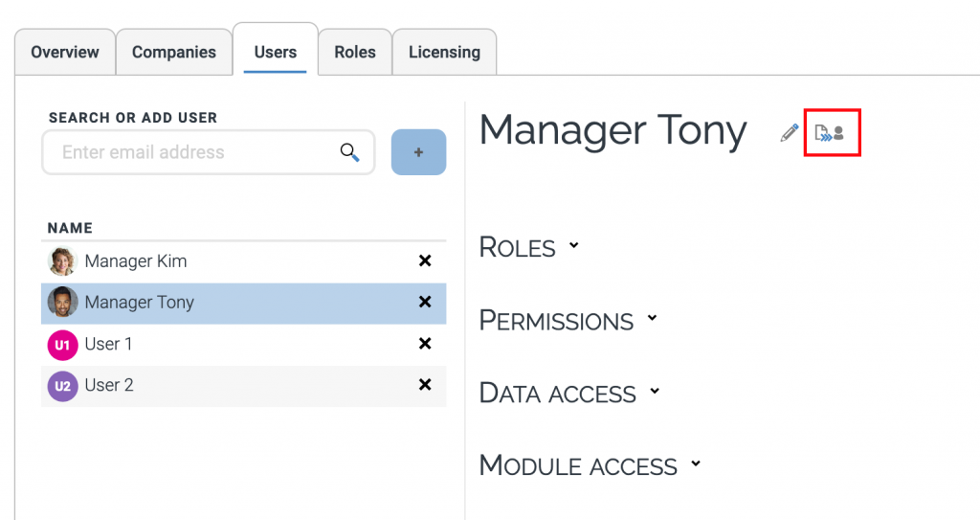
Task: Click the pink U1 avatar badge
Action: 62,344
